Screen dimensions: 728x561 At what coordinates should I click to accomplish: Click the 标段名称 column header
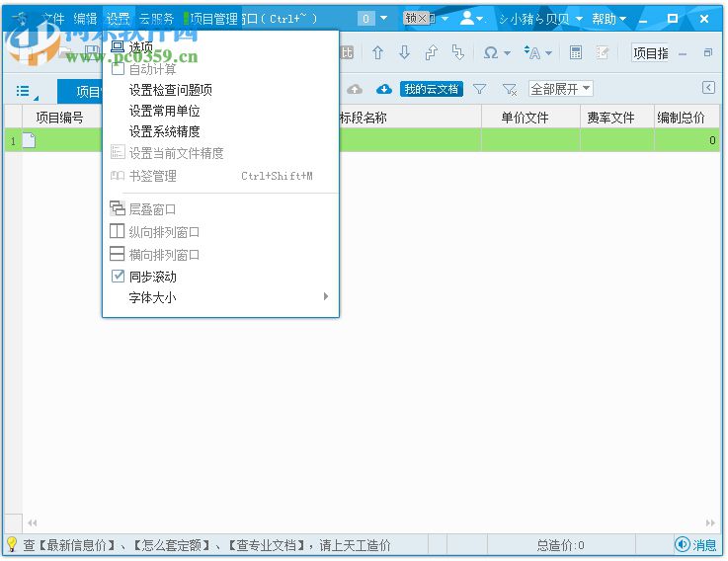[364, 118]
